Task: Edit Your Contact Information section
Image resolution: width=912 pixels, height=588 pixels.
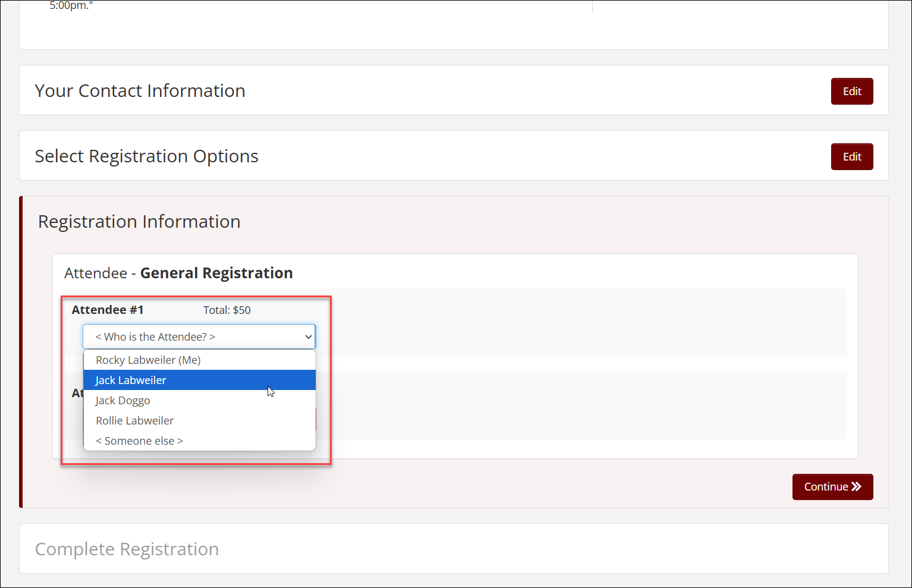Action: 851,92
